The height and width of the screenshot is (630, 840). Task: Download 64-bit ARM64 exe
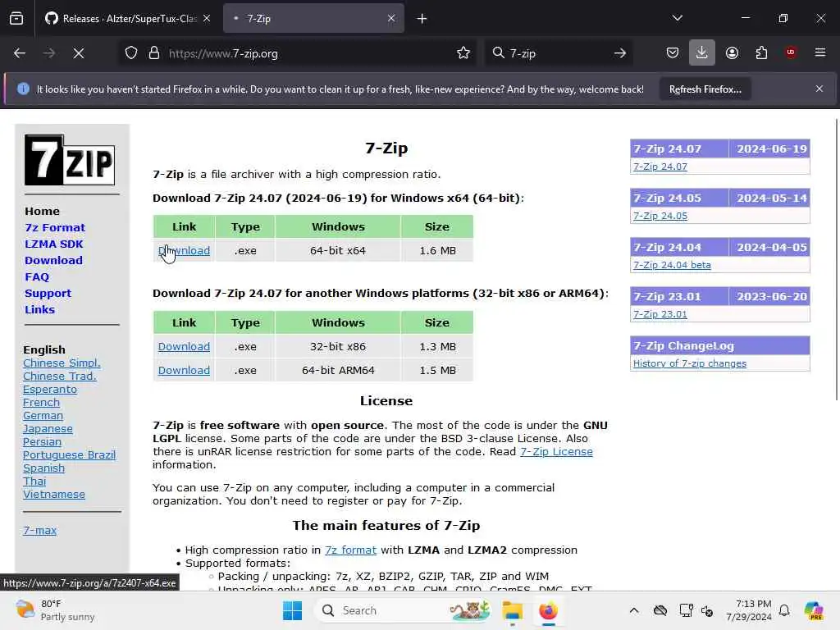[x=184, y=370]
